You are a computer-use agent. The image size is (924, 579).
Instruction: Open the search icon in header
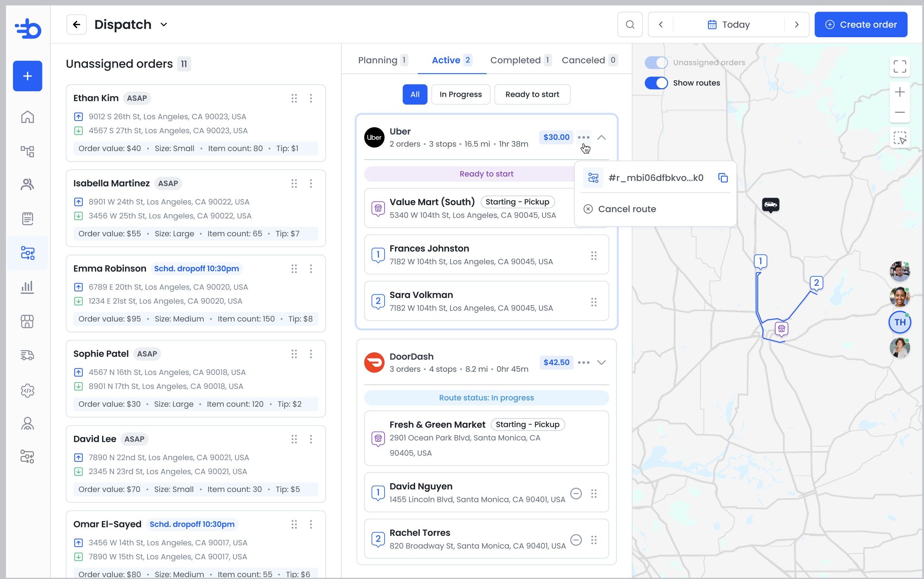pyautogui.click(x=630, y=25)
